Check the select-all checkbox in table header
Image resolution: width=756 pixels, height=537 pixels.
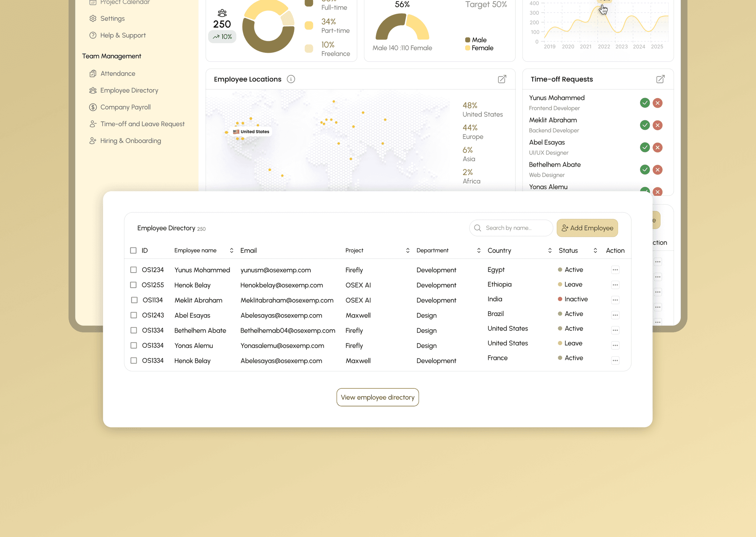(133, 250)
